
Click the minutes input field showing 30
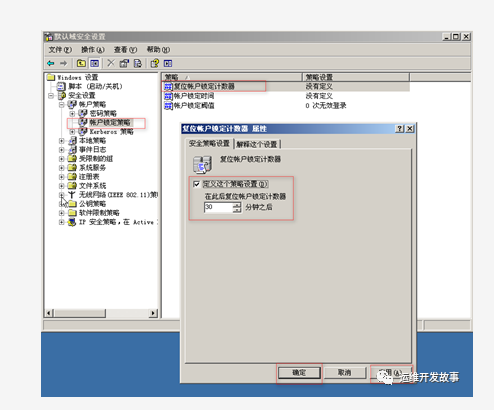pyautogui.click(x=218, y=207)
